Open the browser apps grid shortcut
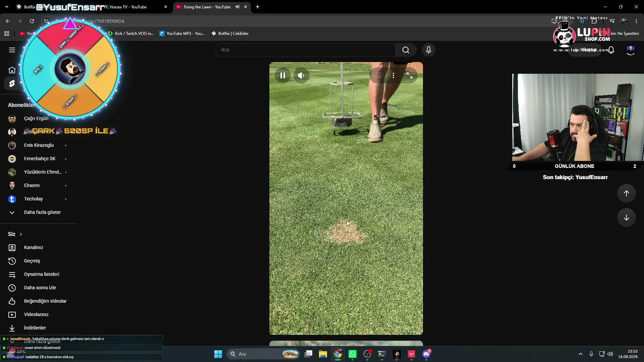Viewport: 644px width, 362px height. click(x=7, y=34)
